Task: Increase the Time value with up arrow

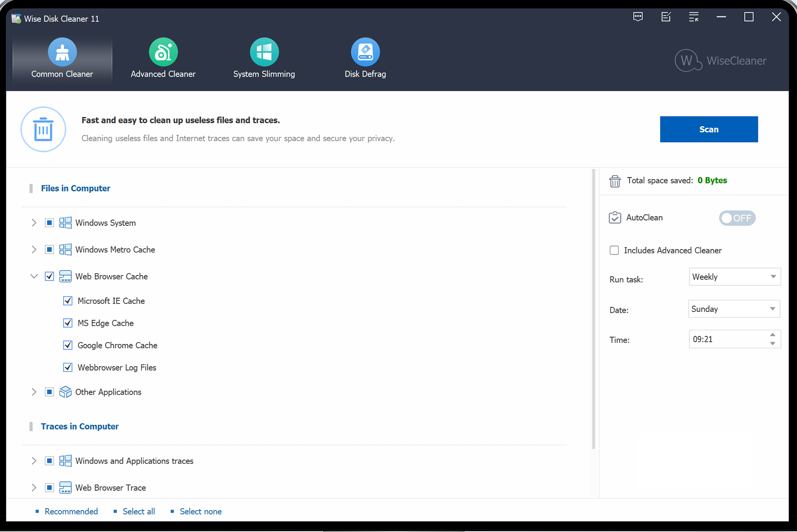Action: (x=773, y=335)
